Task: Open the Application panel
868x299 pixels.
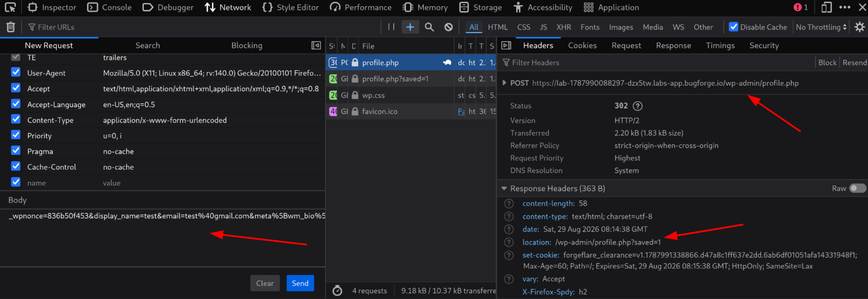Action: (x=611, y=7)
